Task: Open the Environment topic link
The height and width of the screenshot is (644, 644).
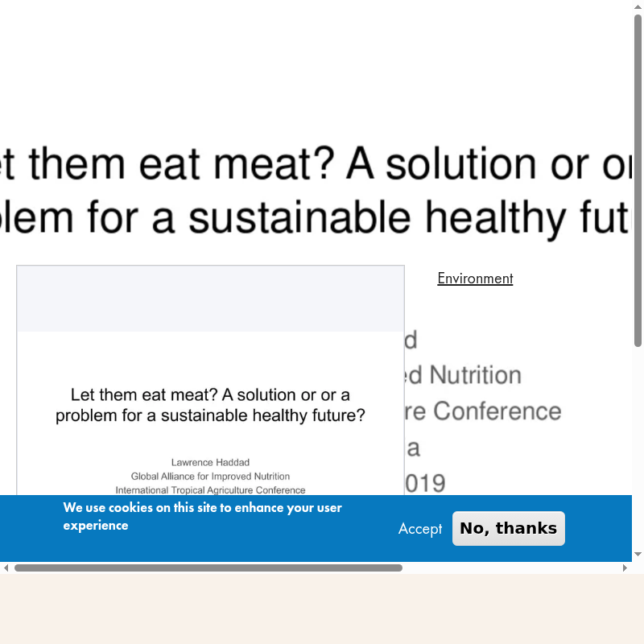Action: pyautogui.click(x=475, y=279)
